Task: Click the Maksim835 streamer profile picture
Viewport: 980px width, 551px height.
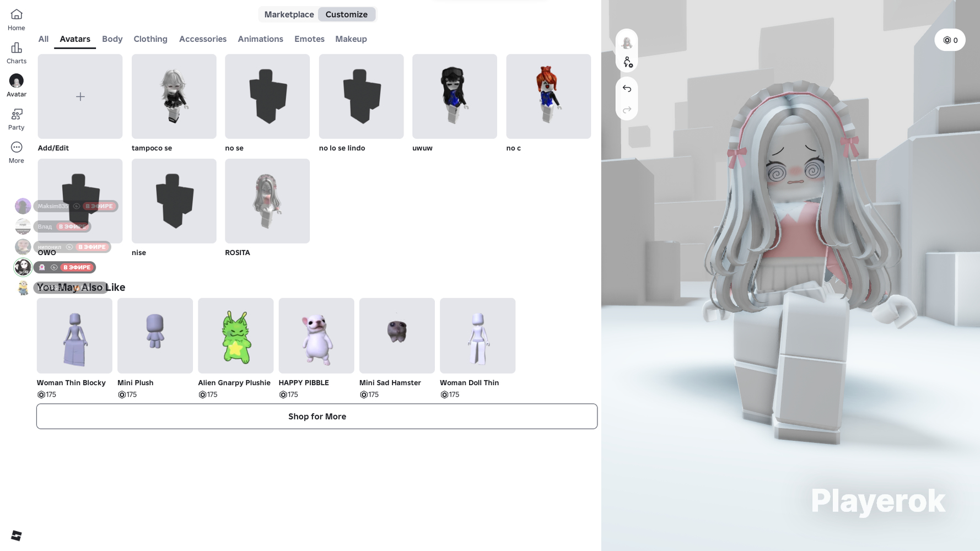Action: 23,206
